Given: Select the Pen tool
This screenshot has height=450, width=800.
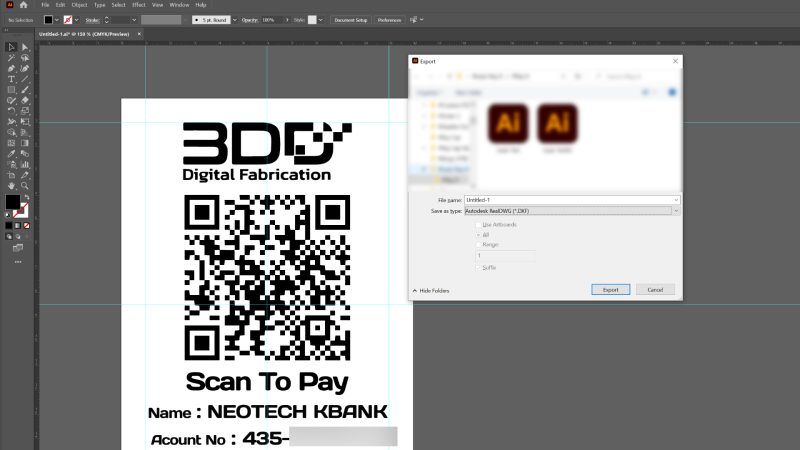Looking at the screenshot, I should (11, 68).
